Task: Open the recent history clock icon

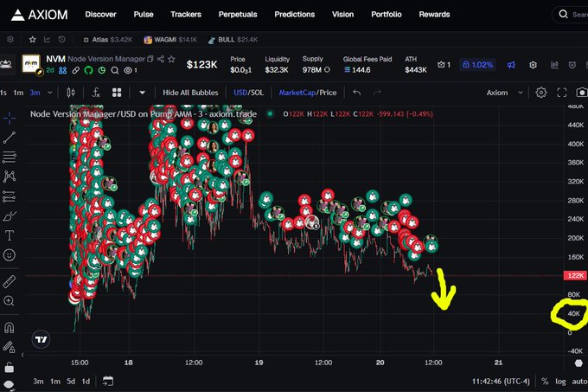Action: 62,40
